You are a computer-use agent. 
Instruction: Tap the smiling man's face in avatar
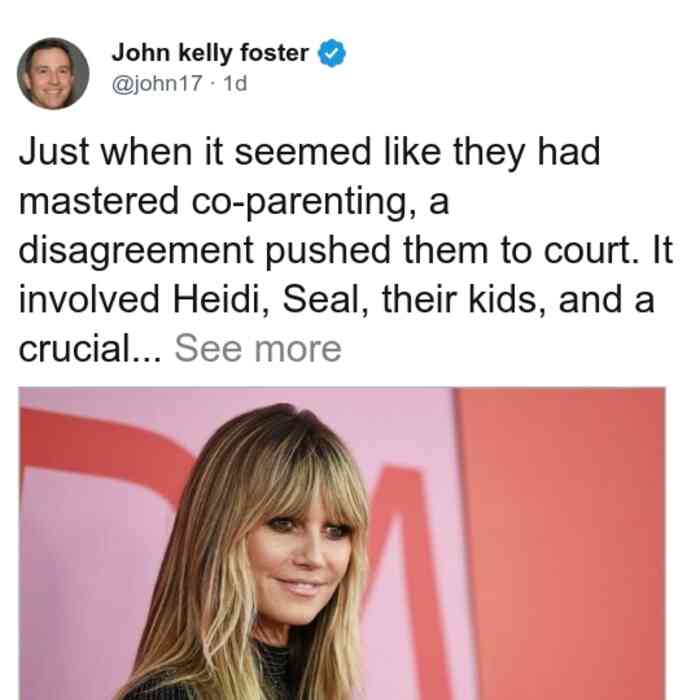point(52,74)
